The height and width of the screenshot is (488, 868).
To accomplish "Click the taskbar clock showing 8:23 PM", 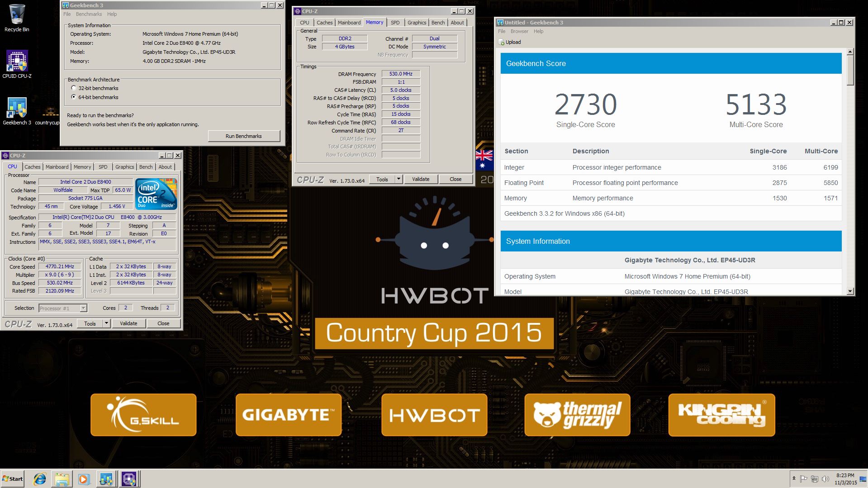I will click(x=845, y=479).
